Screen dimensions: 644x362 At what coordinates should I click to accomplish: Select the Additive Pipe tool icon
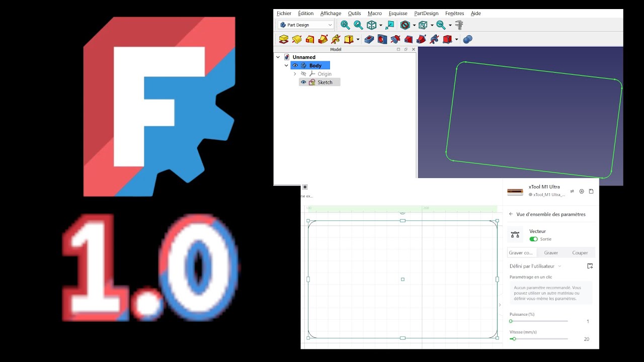click(x=323, y=39)
